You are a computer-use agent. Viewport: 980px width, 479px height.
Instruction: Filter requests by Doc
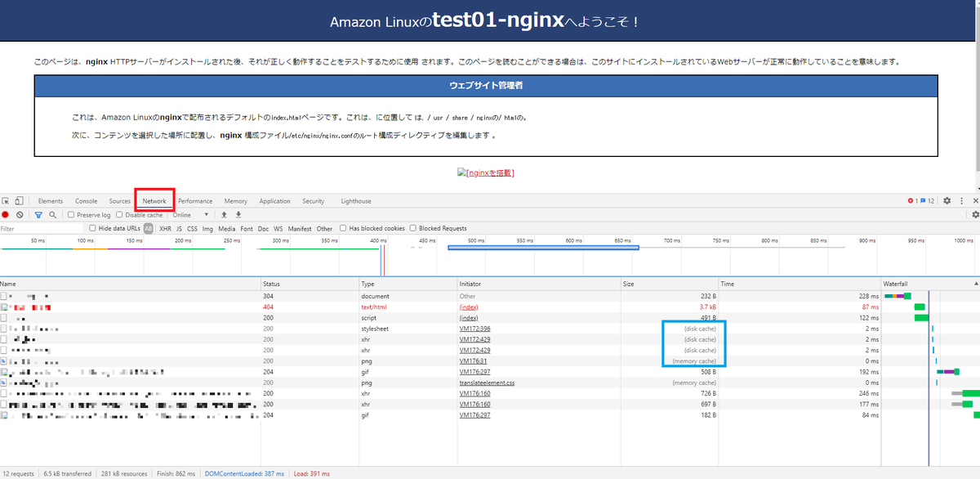pos(263,229)
